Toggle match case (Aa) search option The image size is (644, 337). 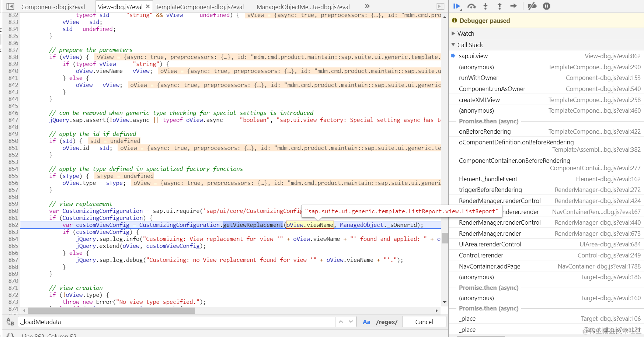tap(366, 322)
